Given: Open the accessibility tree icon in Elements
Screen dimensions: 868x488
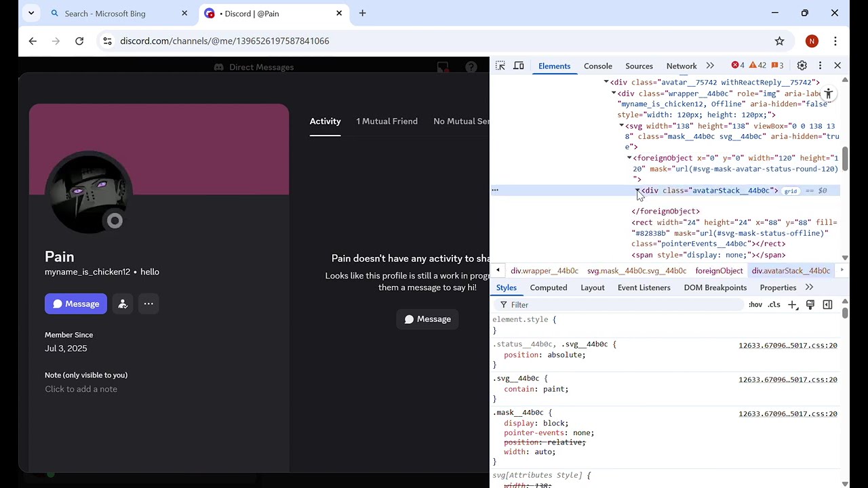Looking at the screenshot, I should [x=828, y=94].
